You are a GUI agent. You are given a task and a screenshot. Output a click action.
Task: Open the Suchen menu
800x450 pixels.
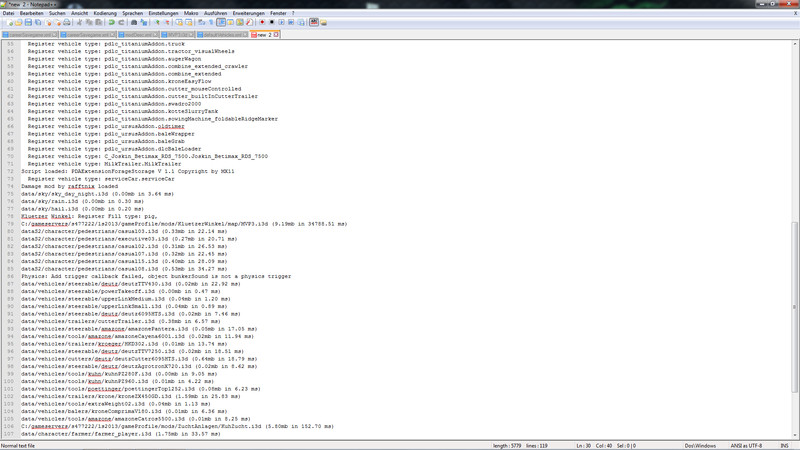click(57, 13)
